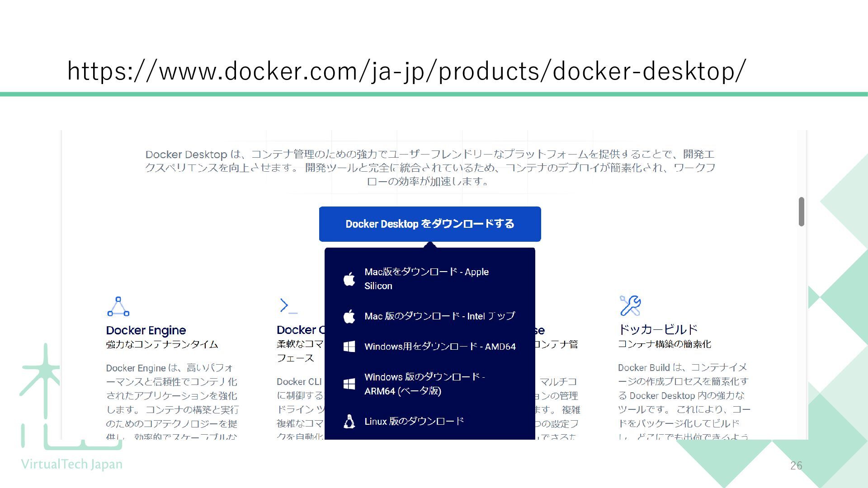Click the docker.com URL slide title

click(x=406, y=71)
